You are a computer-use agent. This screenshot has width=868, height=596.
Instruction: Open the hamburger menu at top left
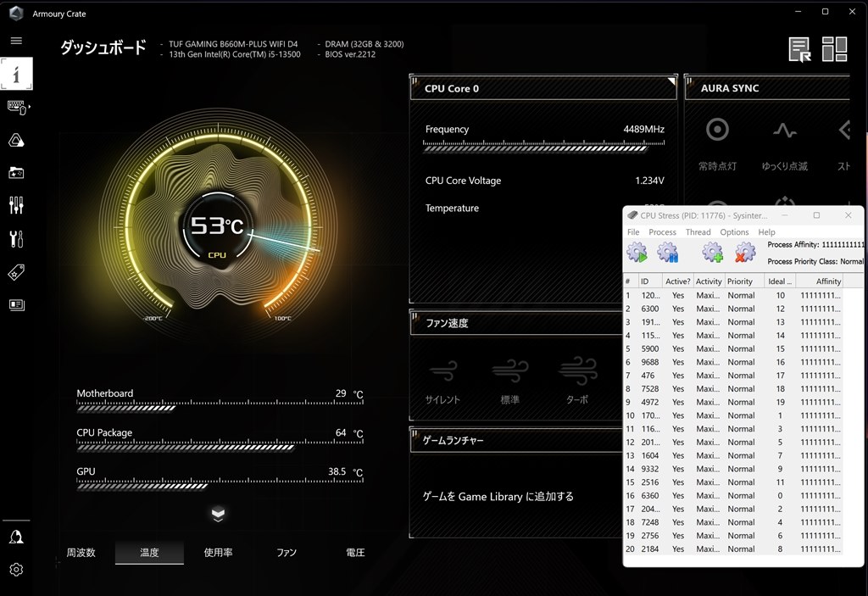(x=15, y=40)
